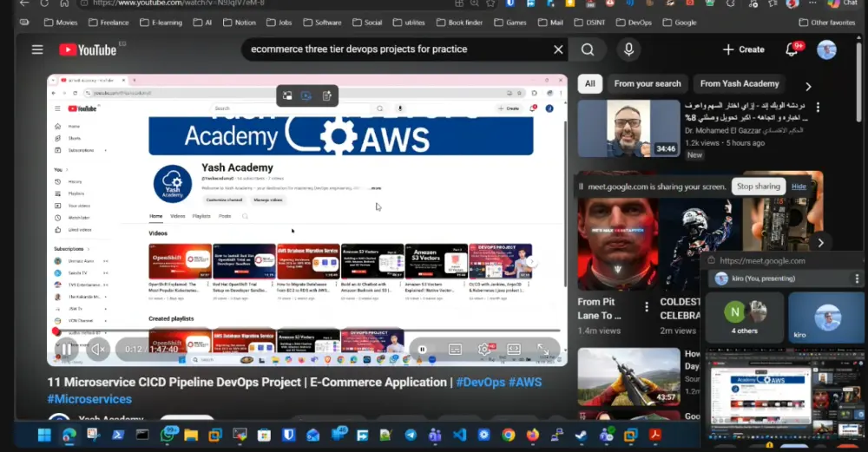This screenshot has width=868, height=452.
Task: Follow the #Microservices hashtag link
Action: [x=89, y=399]
